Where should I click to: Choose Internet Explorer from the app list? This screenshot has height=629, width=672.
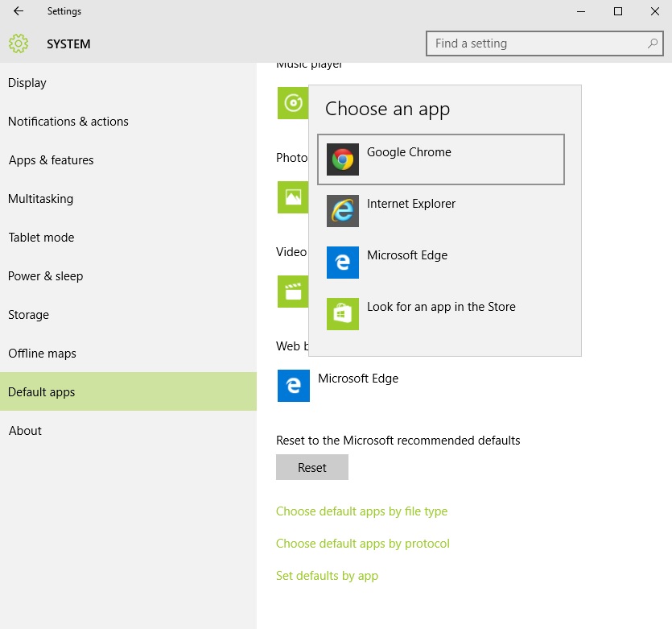(x=440, y=211)
